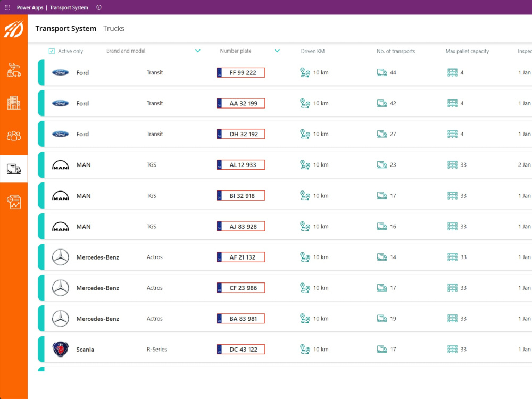Select the trucks sidebar icon

[14, 169]
